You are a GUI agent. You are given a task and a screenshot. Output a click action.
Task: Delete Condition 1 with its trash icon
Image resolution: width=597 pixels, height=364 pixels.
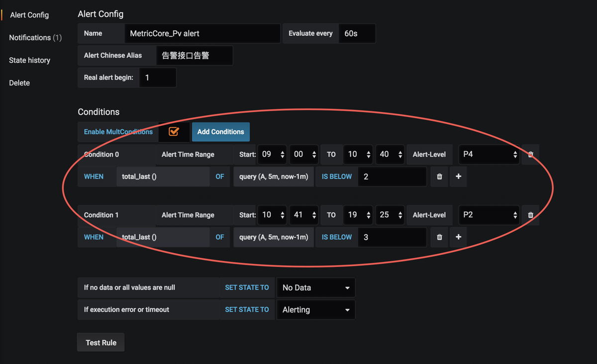coord(530,215)
